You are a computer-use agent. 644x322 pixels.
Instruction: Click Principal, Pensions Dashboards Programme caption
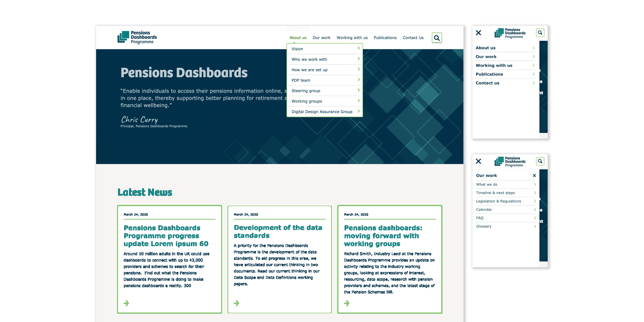click(154, 126)
